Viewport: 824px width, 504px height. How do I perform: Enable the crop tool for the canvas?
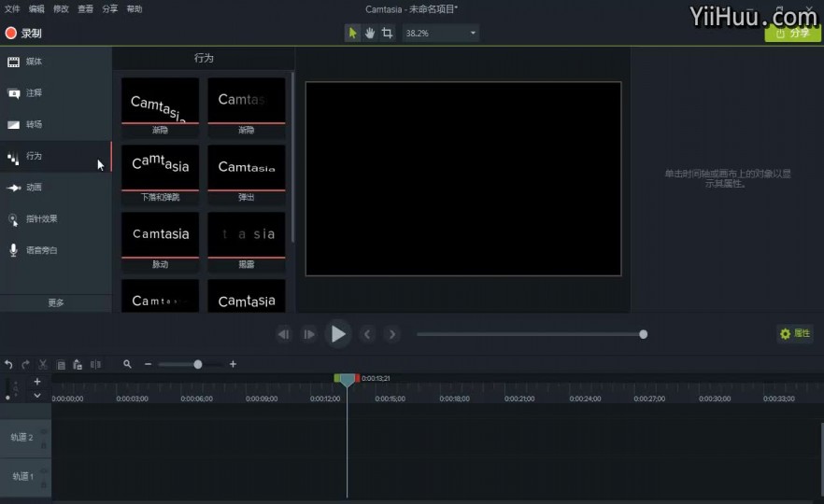(x=388, y=33)
